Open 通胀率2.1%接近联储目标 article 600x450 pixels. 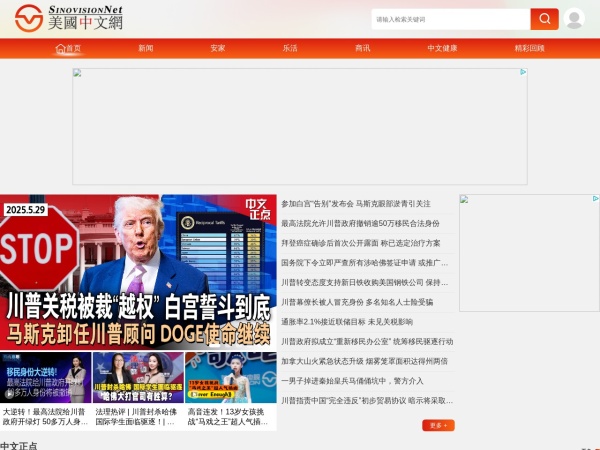pyautogui.click(x=347, y=322)
